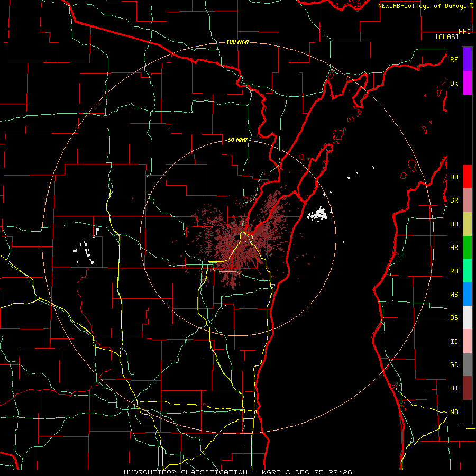The width and height of the screenshot is (476, 476).
Task: Click the BD yellow legend swatch
Action: 467,224
